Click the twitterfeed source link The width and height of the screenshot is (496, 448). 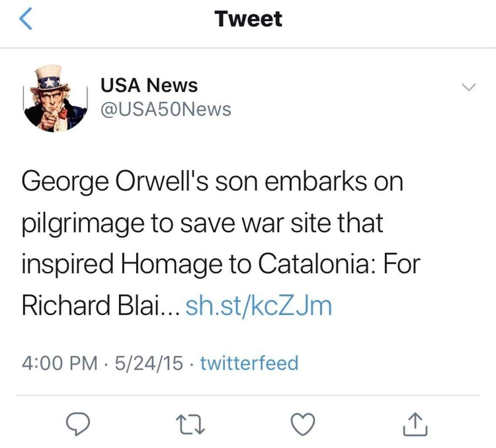pos(249,363)
